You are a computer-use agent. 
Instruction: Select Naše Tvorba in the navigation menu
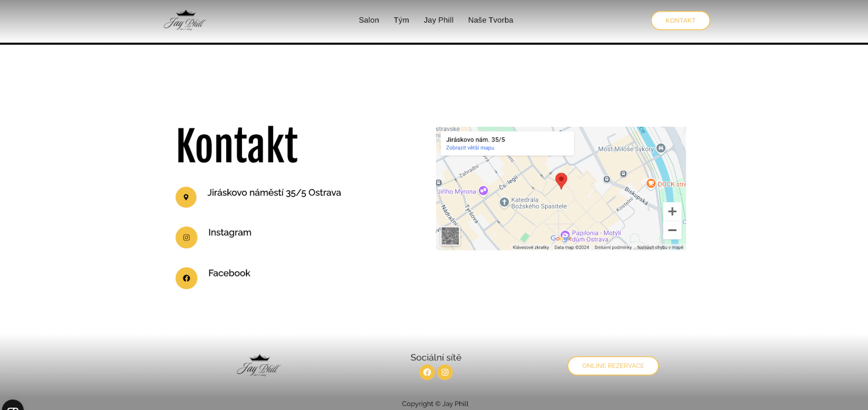(x=490, y=20)
